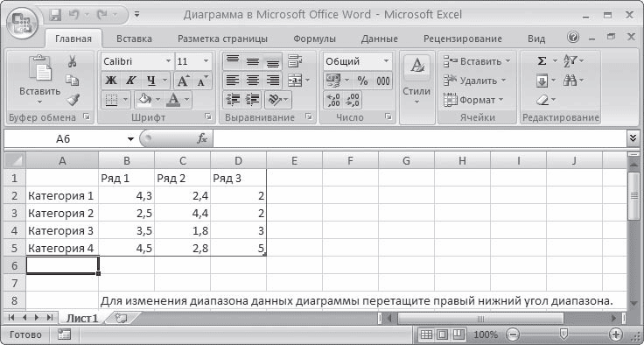Click the Increase Font Size icon
This screenshot has height=345, width=644.
(x=182, y=81)
